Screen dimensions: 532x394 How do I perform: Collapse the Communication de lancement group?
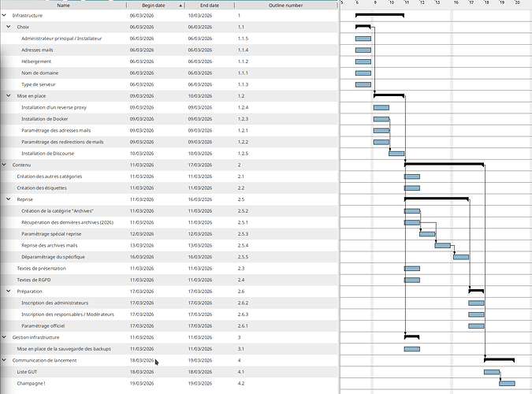tap(5, 360)
